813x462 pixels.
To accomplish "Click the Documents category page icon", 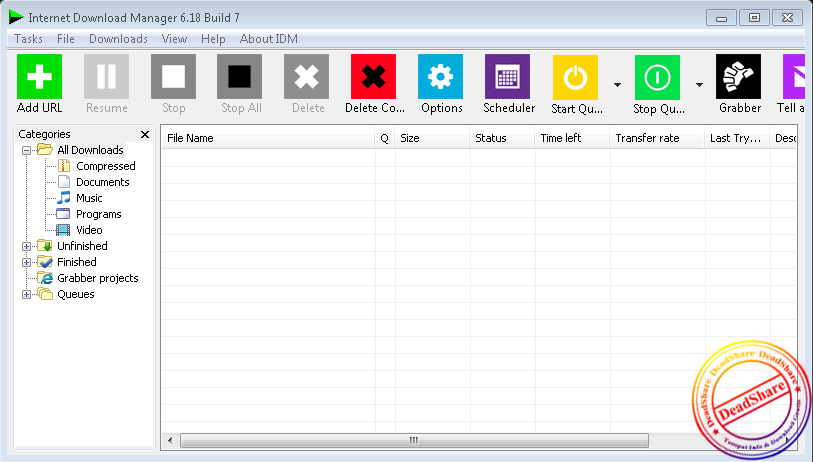I will 64,182.
